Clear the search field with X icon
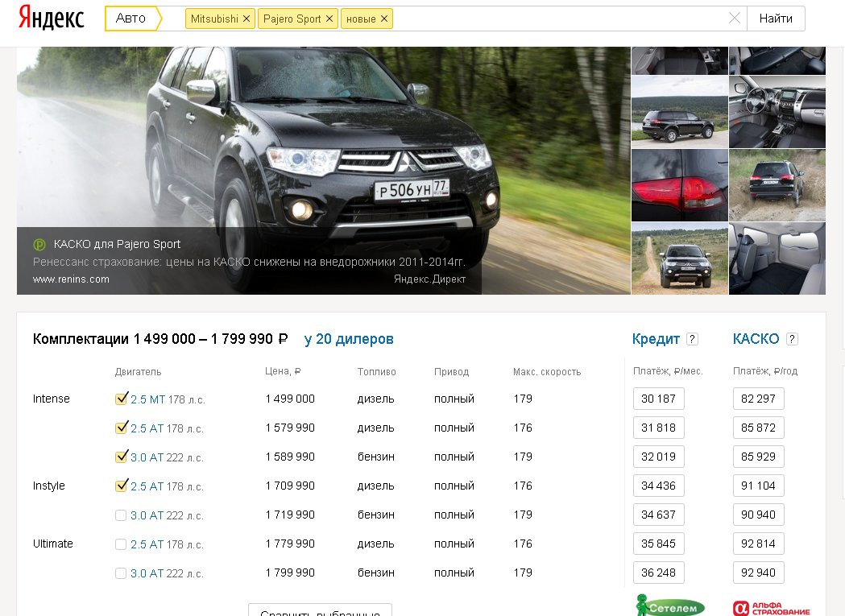Image resolution: width=845 pixels, height=616 pixels. pos(734,19)
